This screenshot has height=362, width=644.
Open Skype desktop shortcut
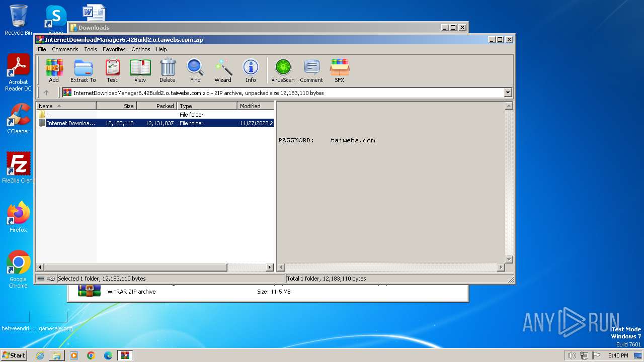point(55,18)
